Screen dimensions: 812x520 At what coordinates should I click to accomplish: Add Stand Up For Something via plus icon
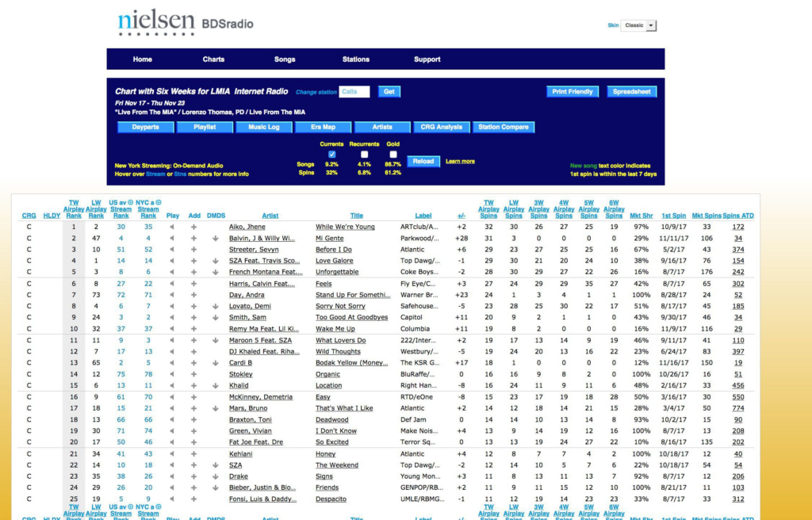tap(193, 295)
